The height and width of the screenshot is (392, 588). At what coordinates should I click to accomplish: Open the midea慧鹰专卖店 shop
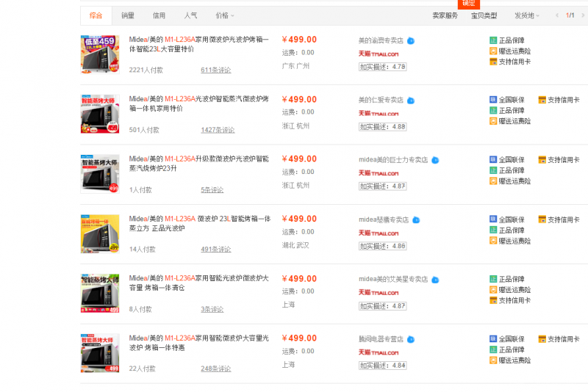click(384, 219)
